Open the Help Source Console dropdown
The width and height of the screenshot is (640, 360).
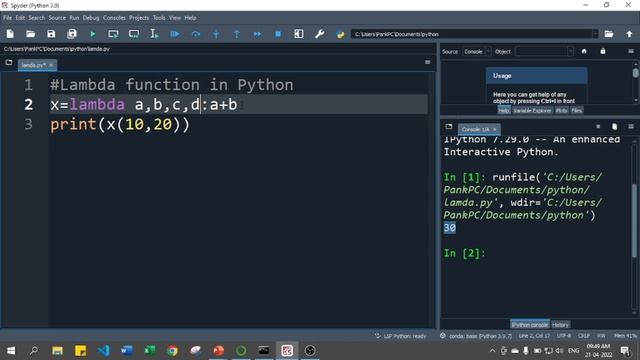click(x=477, y=52)
